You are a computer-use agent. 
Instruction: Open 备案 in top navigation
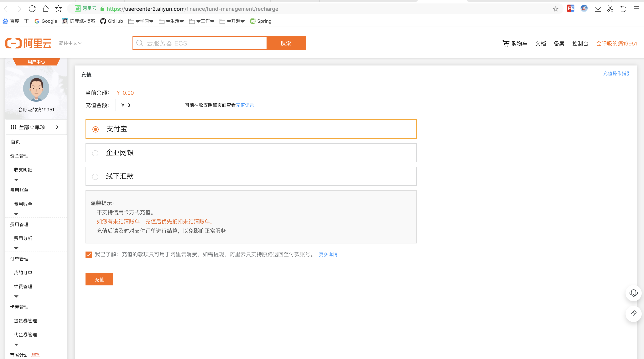coord(559,44)
